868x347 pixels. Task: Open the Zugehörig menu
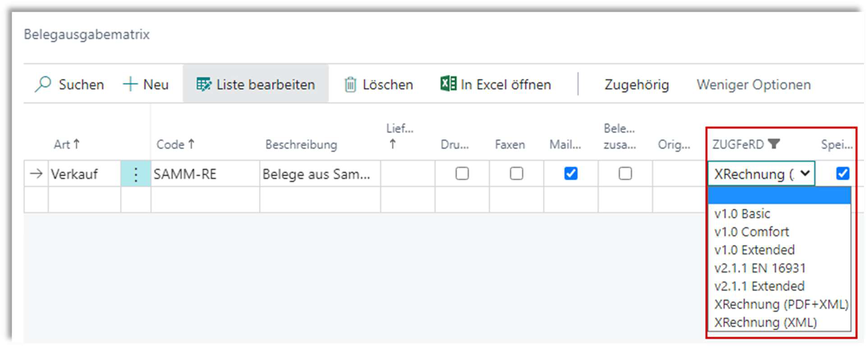(636, 85)
